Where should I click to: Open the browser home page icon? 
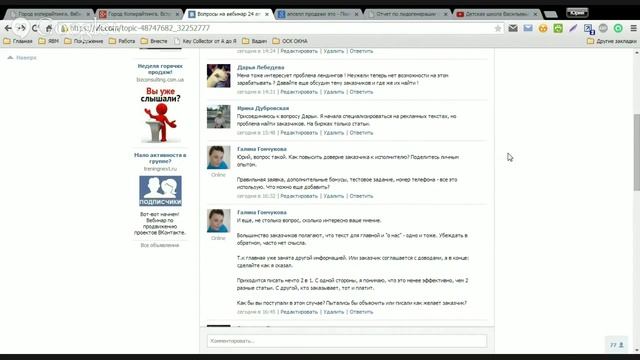click(x=49, y=28)
